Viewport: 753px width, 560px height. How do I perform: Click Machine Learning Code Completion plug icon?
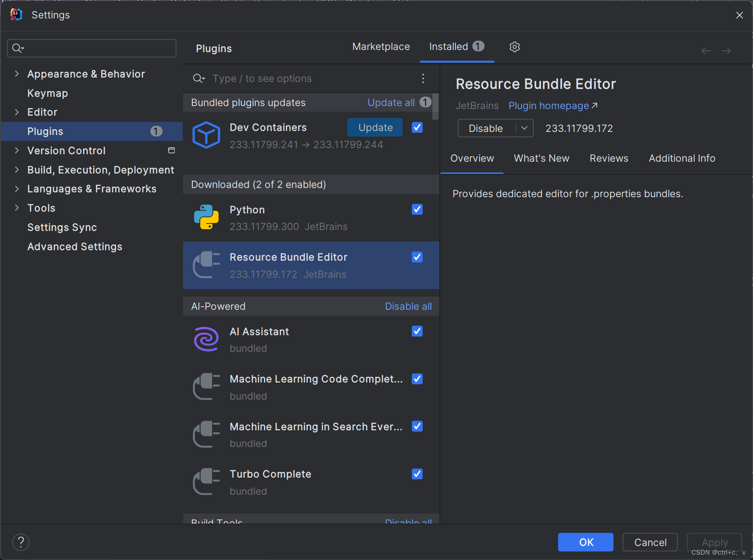(x=206, y=386)
